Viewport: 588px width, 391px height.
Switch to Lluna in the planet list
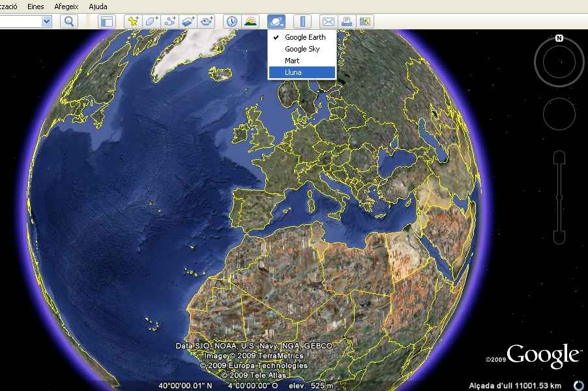(293, 72)
